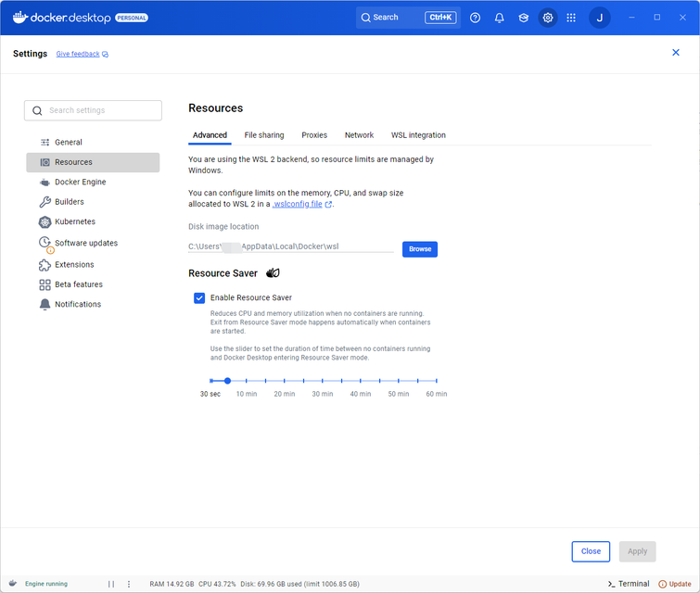The width and height of the screenshot is (700, 593).
Task: Click the settings gear icon in header
Action: tap(547, 18)
